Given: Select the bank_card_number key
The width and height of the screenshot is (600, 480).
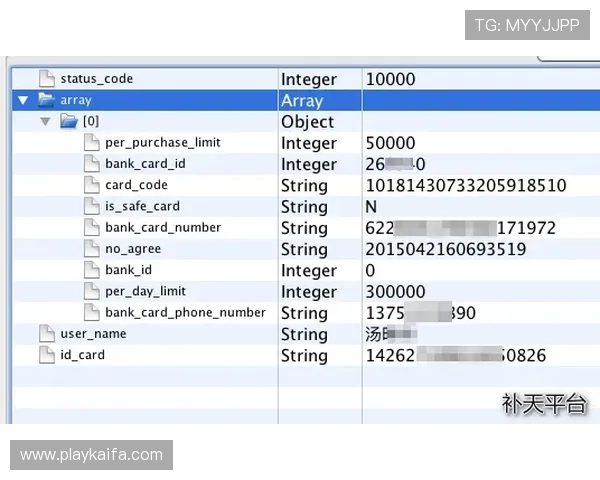Looking at the screenshot, I should point(163,228).
